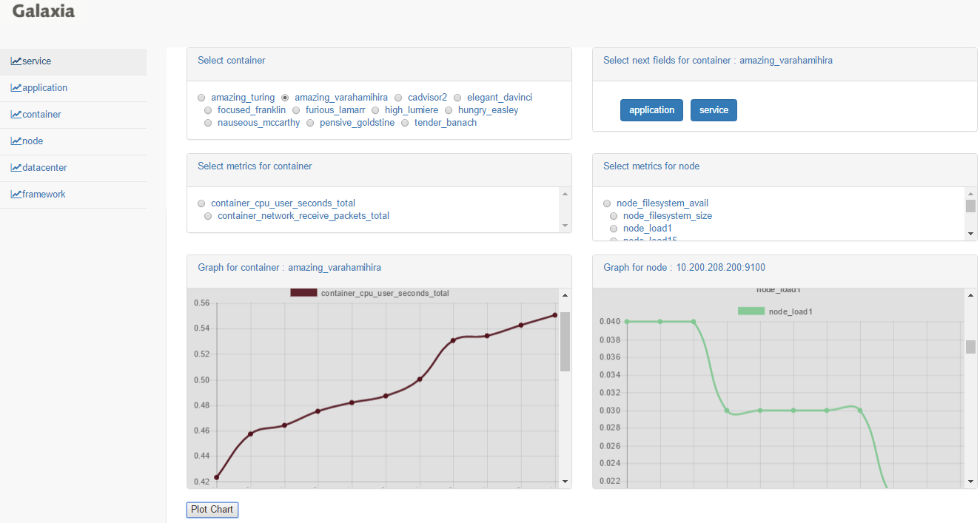This screenshot has width=980, height=523.
Task: Click container graph scroll-down arrow
Action: pos(565,482)
